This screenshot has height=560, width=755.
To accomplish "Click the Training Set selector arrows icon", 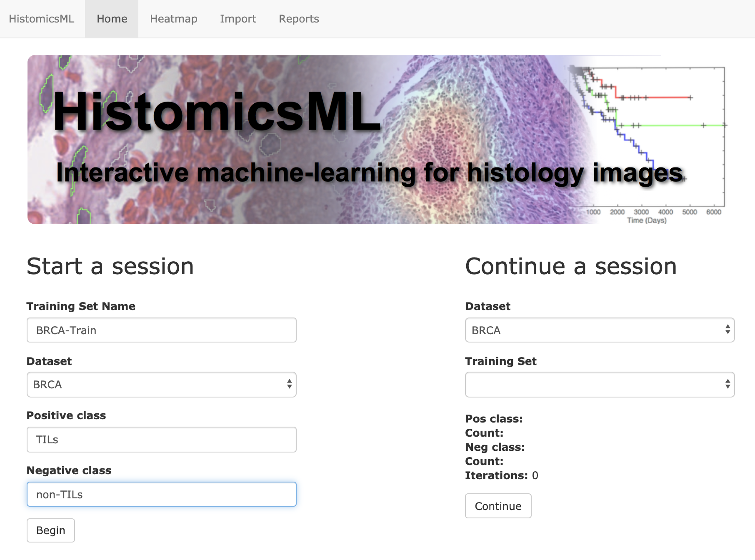I will point(727,384).
